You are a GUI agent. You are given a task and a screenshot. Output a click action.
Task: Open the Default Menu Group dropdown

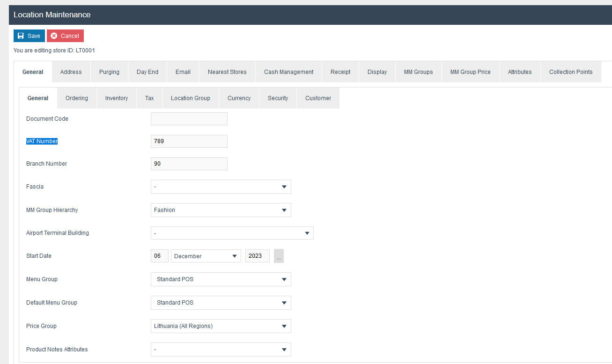(221, 303)
